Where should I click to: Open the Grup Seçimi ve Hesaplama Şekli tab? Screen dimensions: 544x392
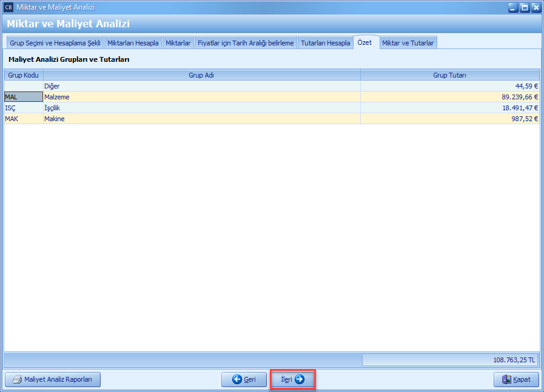(x=55, y=43)
